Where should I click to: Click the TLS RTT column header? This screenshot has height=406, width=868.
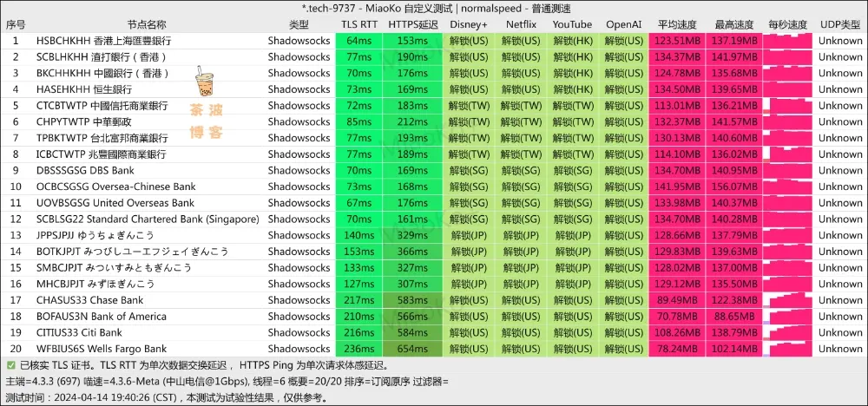coord(358,24)
